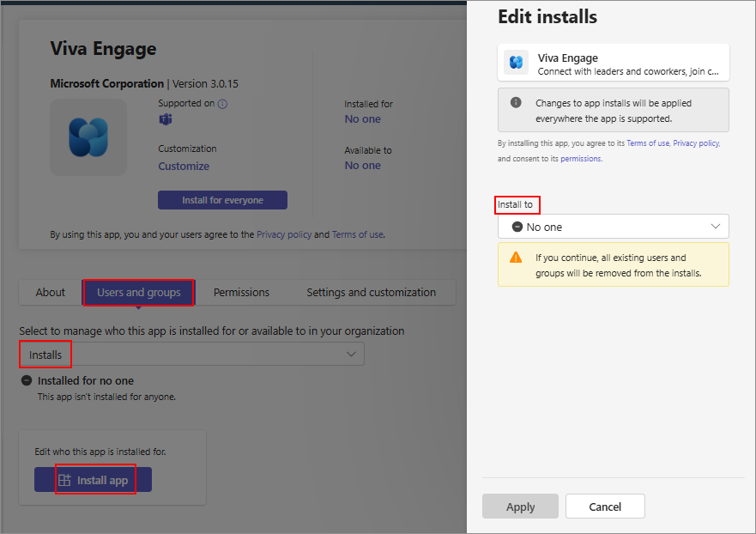Open the Installs selection dropdown
Screen dimensions: 756x534
click(x=191, y=354)
